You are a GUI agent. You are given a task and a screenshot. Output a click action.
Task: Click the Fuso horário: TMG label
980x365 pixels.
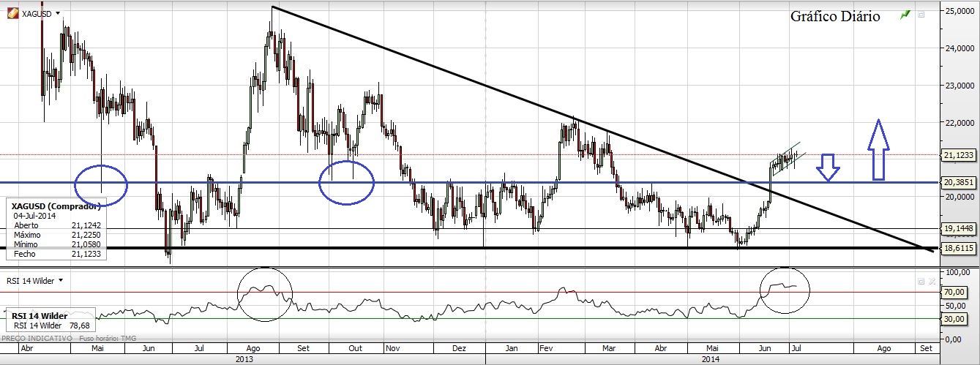pos(108,339)
